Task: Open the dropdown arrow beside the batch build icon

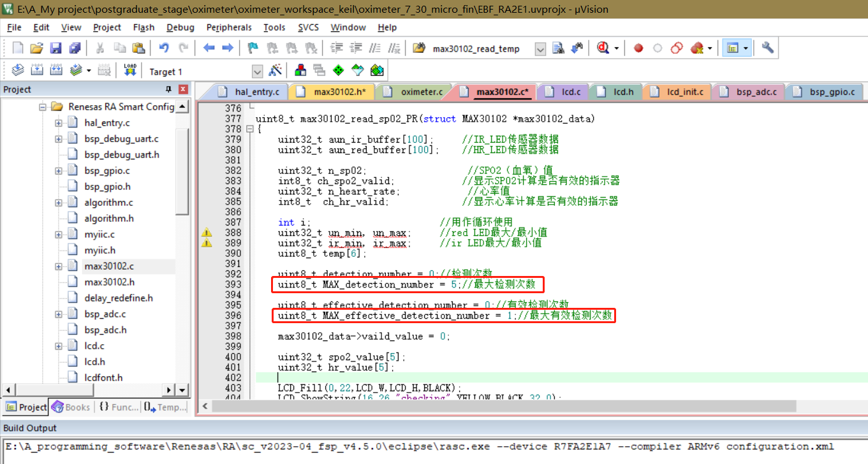Action: [89, 71]
